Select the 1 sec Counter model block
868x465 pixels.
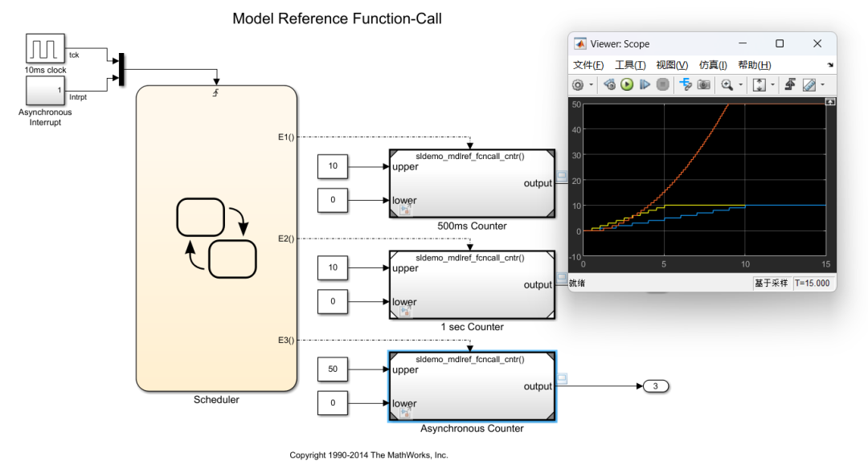[473, 285]
